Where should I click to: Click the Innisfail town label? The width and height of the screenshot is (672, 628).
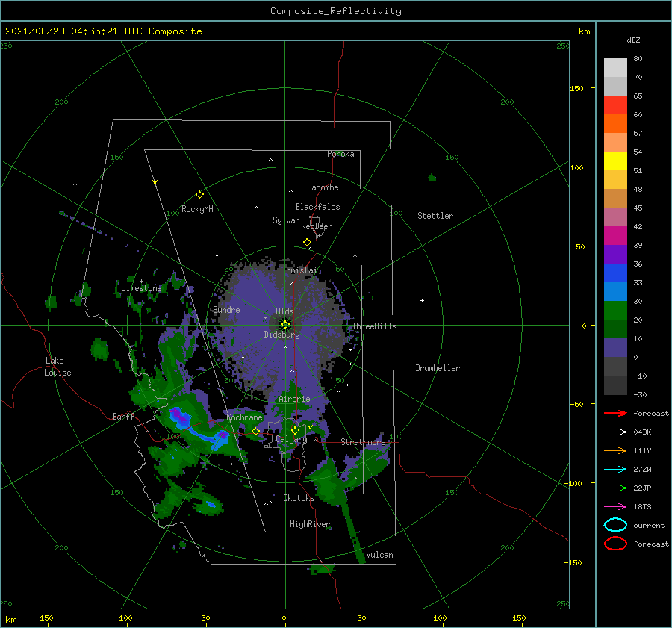point(302,270)
